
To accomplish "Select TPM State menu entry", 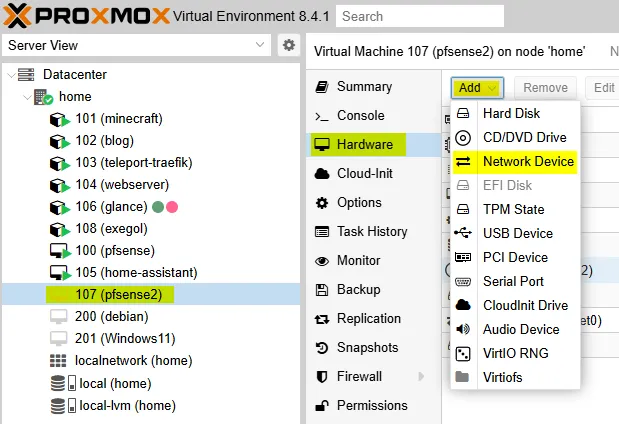I will (x=515, y=209).
